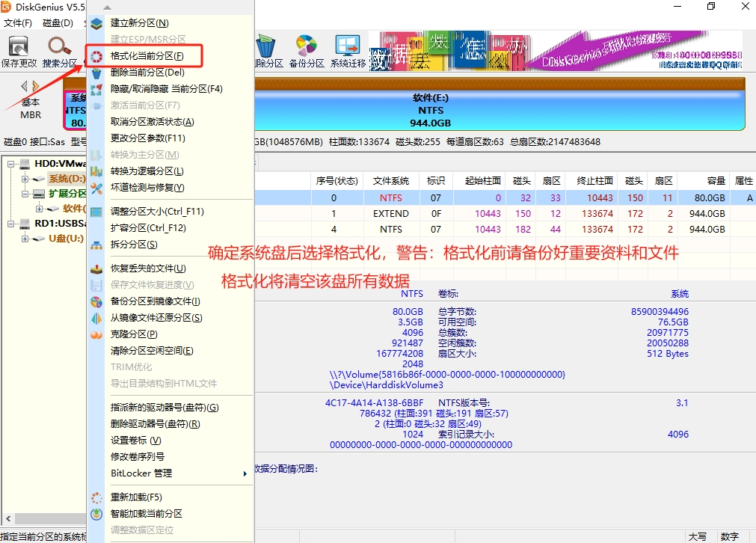Expand the 系统(D:) tree node
The image size is (756, 543).
[x=25, y=179]
